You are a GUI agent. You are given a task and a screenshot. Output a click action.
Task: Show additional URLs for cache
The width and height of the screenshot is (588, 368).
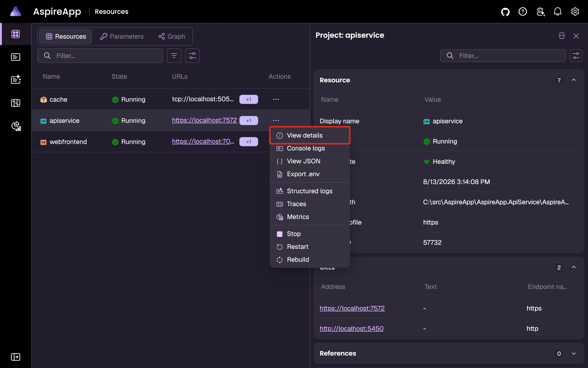[249, 99]
